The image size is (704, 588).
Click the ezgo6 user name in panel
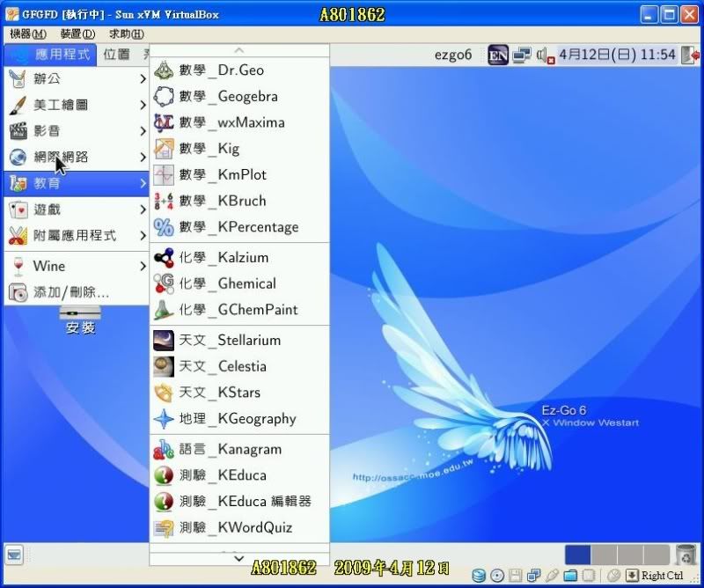(x=453, y=55)
